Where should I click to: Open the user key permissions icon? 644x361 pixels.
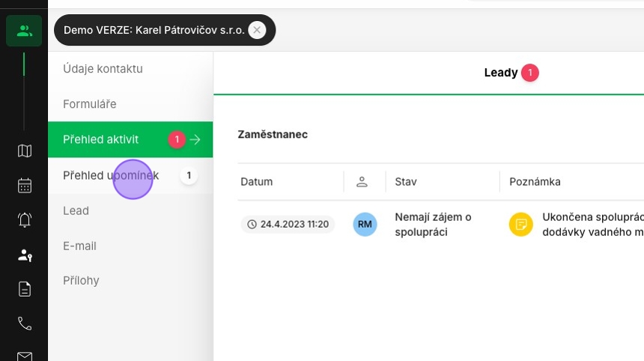click(x=25, y=255)
